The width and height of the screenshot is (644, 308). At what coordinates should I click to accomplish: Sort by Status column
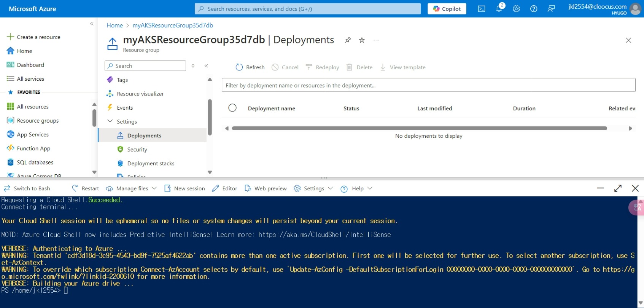pyautogui.click(x=351, y=109)
